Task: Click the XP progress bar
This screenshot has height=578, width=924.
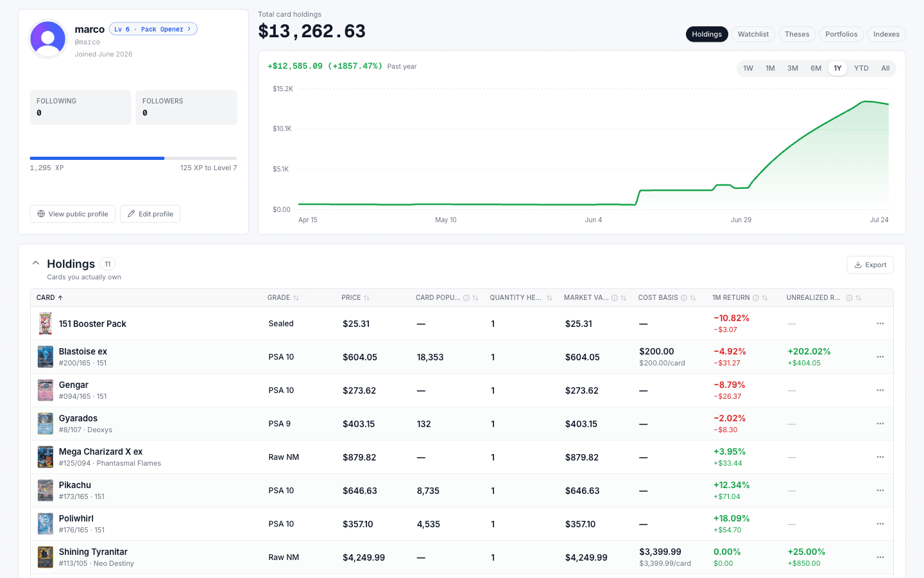Action: pos(133,158)
